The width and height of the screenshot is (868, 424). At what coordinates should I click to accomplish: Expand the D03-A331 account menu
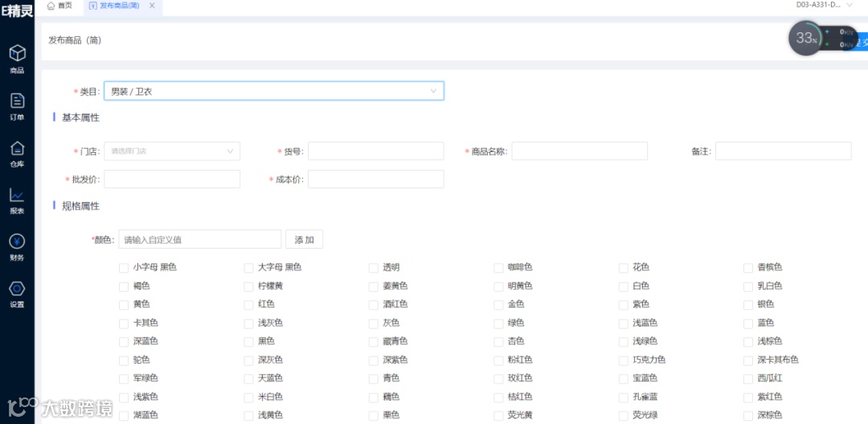(x=825, y=5)
